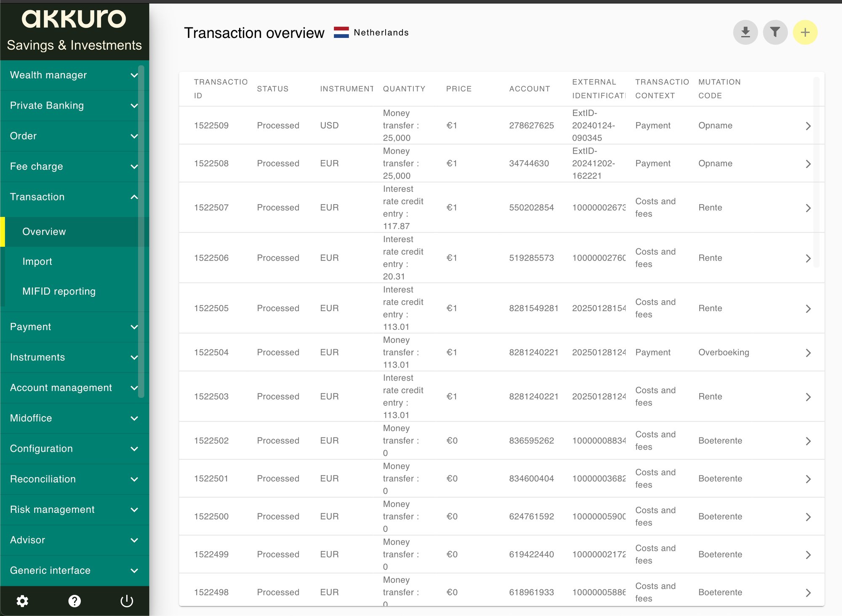Open details arrow for transaction 1522504
Screen dimensions: 842x616
[x=808, y=353]
